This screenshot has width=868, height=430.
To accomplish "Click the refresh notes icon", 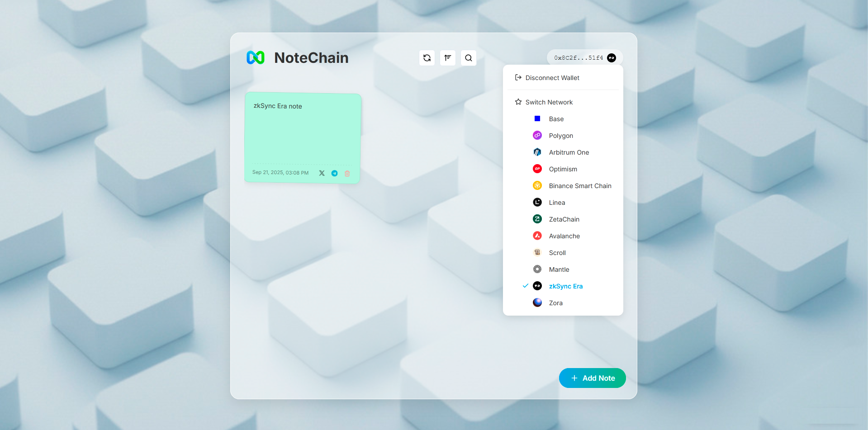I will tap(427, 57).
